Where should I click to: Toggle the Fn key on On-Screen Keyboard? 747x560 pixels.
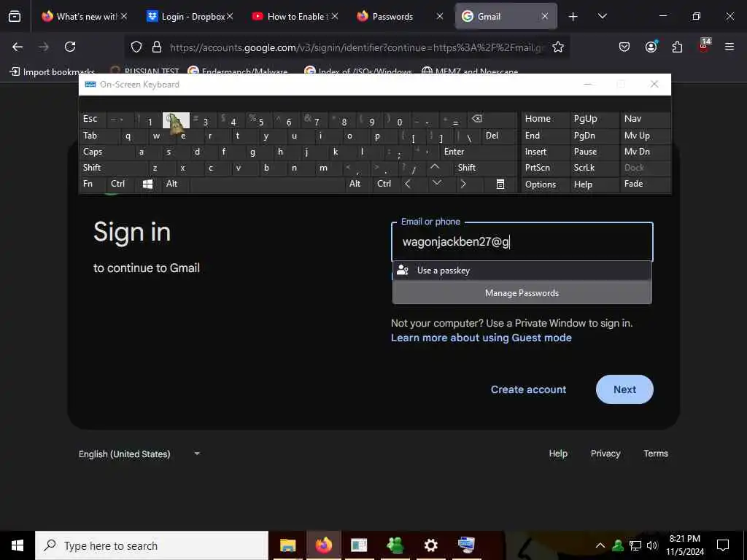tap(93, 184)
